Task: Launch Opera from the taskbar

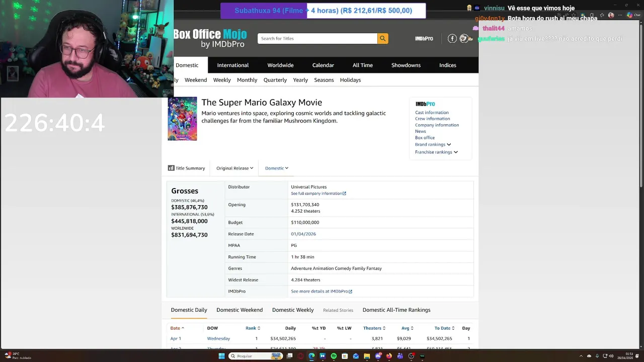Action: (x=300, y=356)
